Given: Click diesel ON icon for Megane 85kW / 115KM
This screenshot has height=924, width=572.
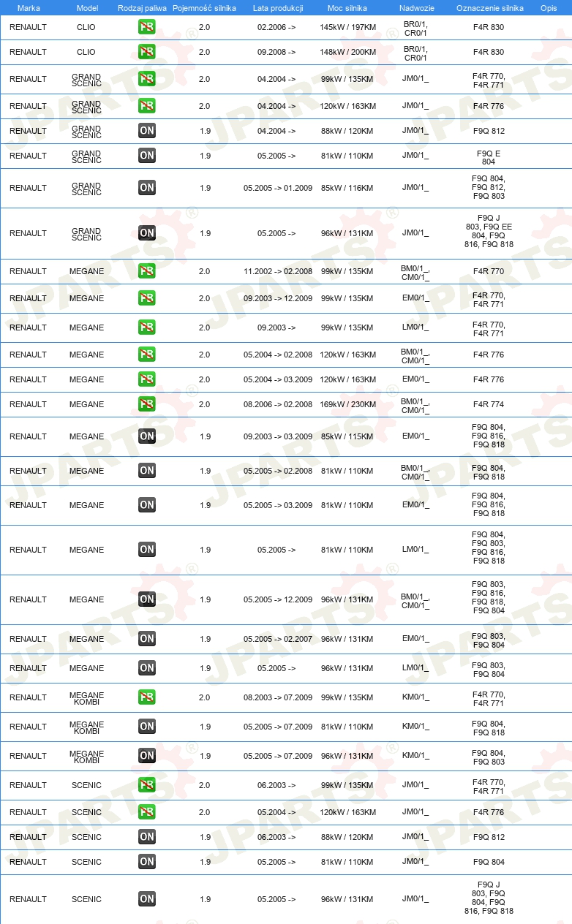Looking at the screenshot, I should [x=146, y=436].
